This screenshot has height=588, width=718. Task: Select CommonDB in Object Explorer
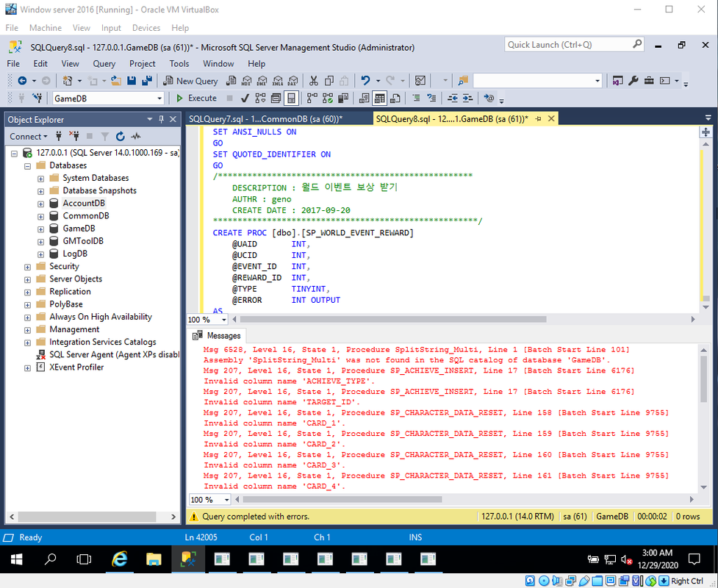(x=86, y=215)
